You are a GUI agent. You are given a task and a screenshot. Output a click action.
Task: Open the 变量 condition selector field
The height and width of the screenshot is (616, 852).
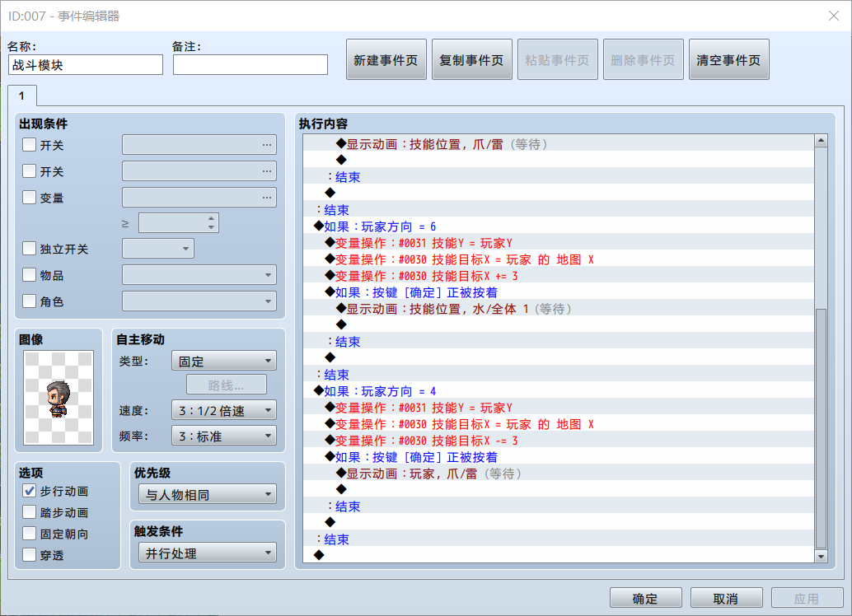pyautogui.click(x=199, y=197)
